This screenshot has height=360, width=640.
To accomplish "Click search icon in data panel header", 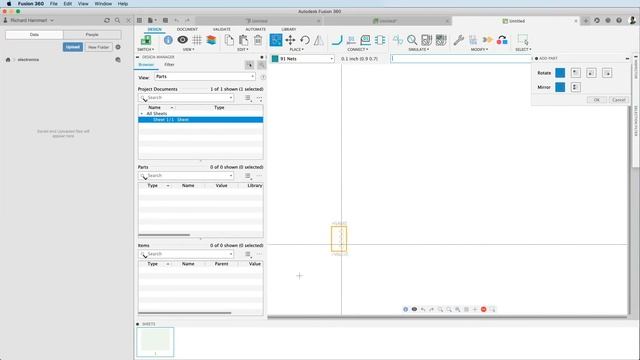I will tap(118, 20).
